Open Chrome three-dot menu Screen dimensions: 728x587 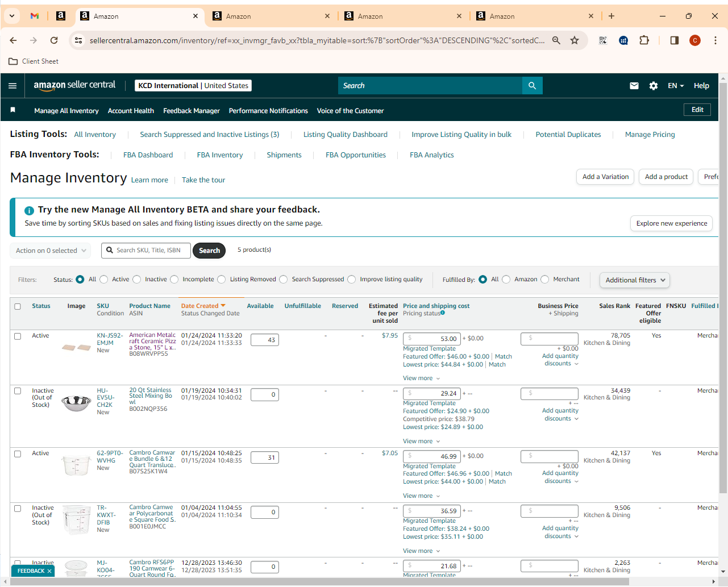pyautogui.click(x=715, y=40)
